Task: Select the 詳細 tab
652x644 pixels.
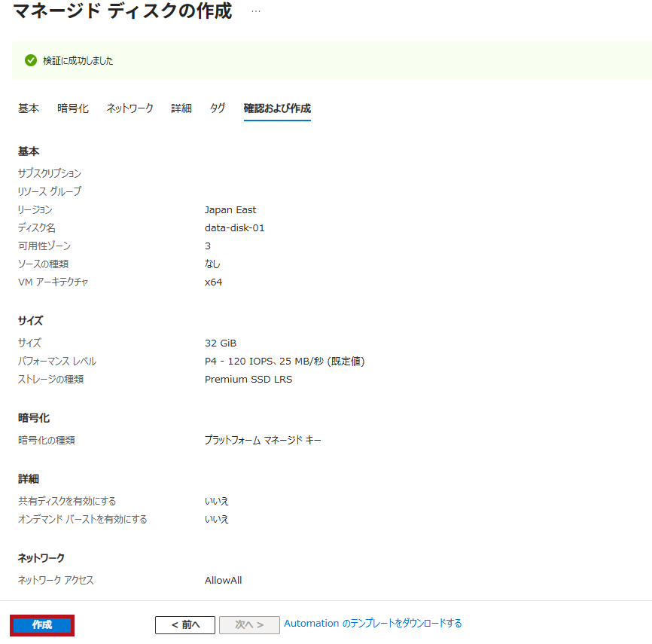Action: coord(181,108)
